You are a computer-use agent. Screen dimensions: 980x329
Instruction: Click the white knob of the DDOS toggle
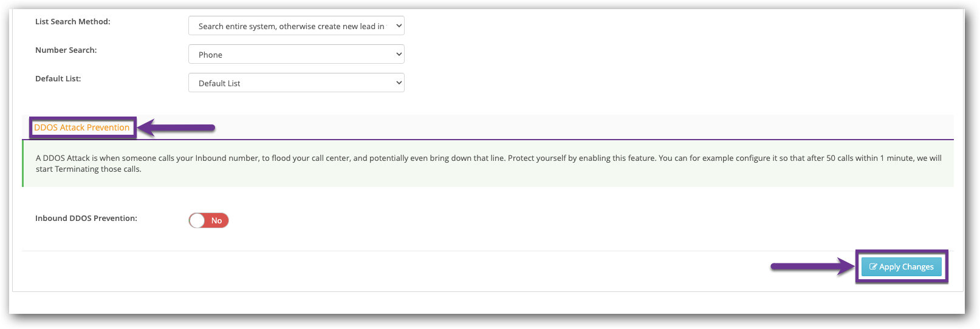197,220
